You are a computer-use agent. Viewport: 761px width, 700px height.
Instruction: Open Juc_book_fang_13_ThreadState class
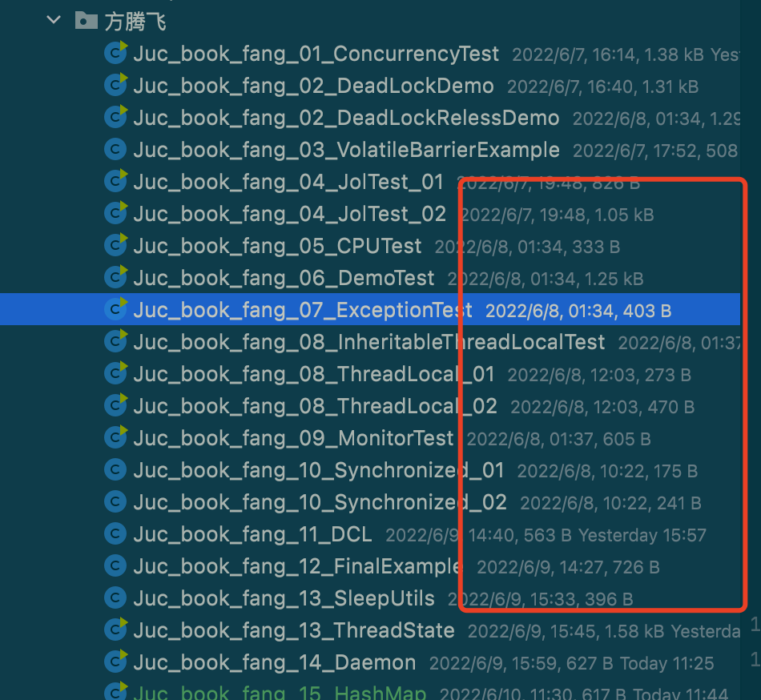pyautogui.click(x=294, y=630)
